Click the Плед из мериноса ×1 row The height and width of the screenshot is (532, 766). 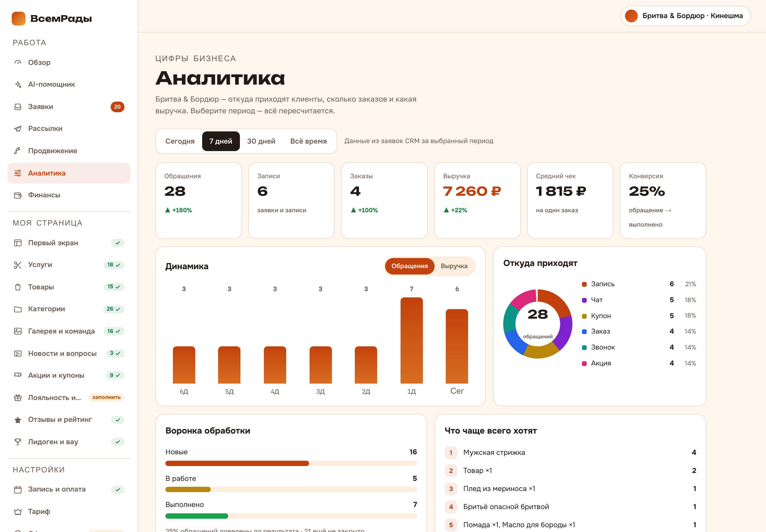pos(570,489)
